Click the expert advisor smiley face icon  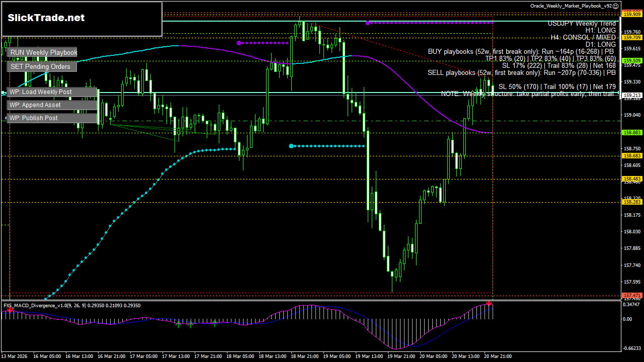pos(616,6)
